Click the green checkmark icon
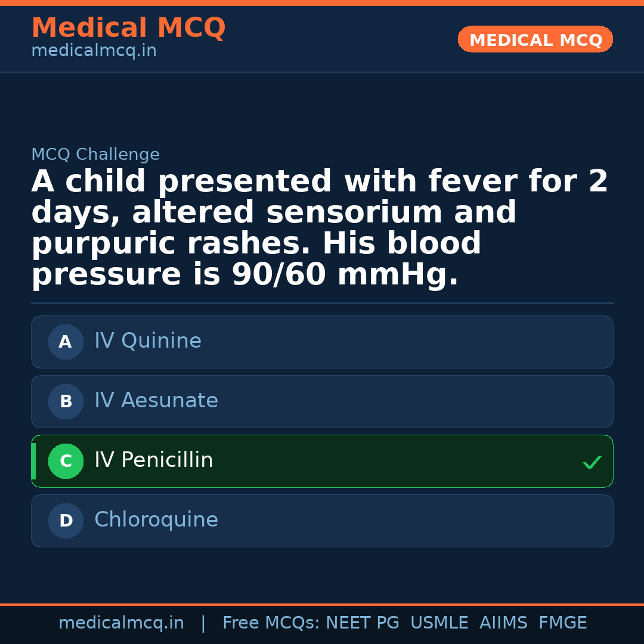644x644 pixels. pos(592,462)
